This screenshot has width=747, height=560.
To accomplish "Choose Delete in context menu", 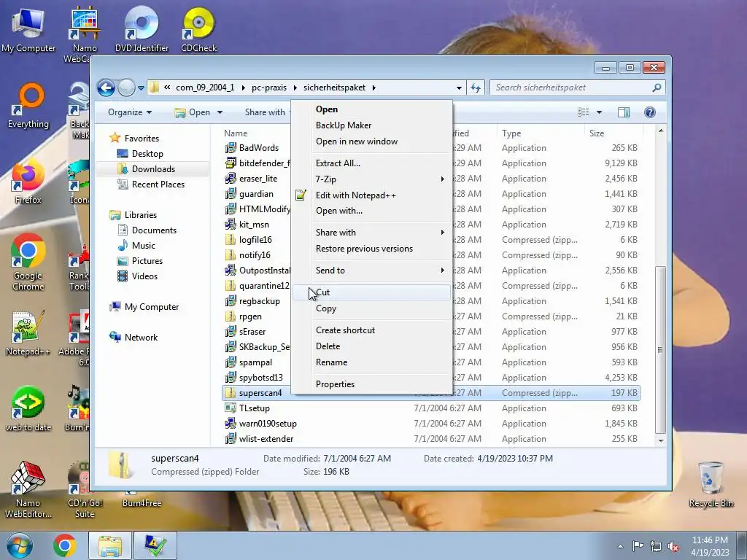I will [371, 346].
